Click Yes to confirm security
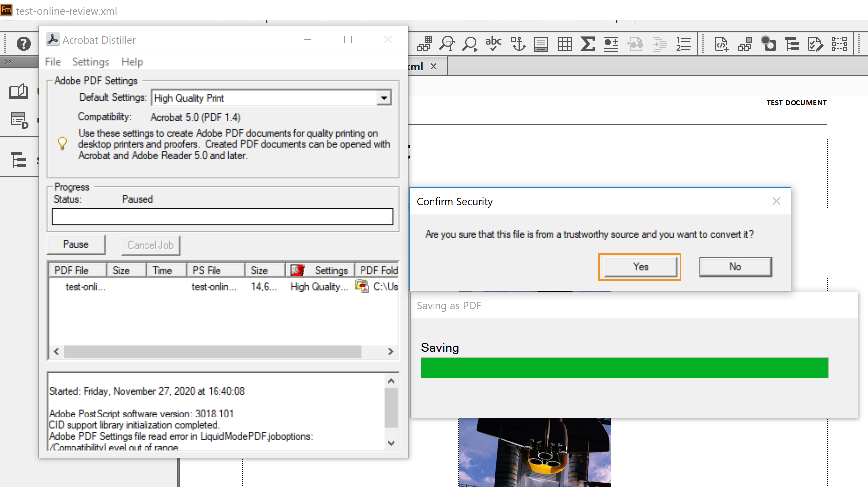The height and width of the screenshot is (487, 868). pyautogui.click(x=640, y=267)
